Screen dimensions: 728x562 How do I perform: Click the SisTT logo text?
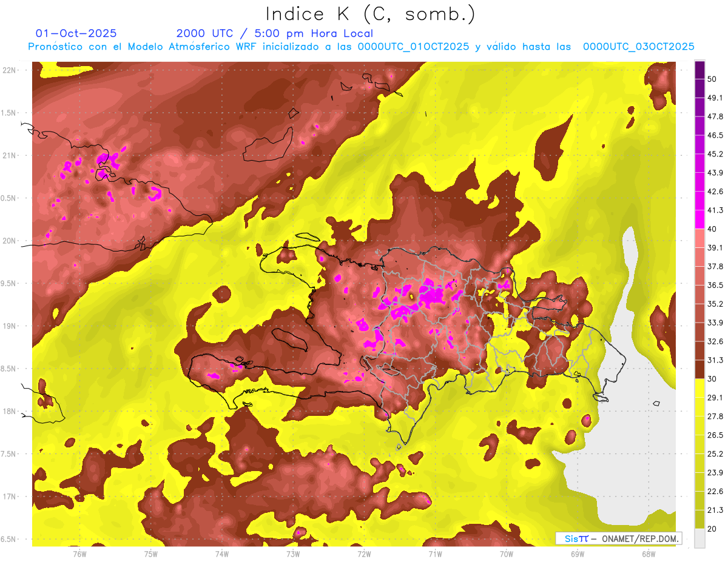point(576,538)
